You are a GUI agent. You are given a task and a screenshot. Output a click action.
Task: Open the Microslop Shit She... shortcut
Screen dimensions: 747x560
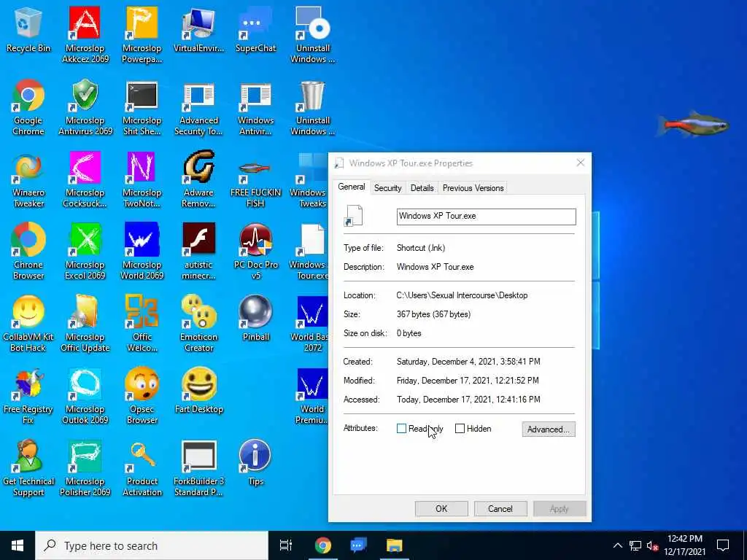[142, 108]
